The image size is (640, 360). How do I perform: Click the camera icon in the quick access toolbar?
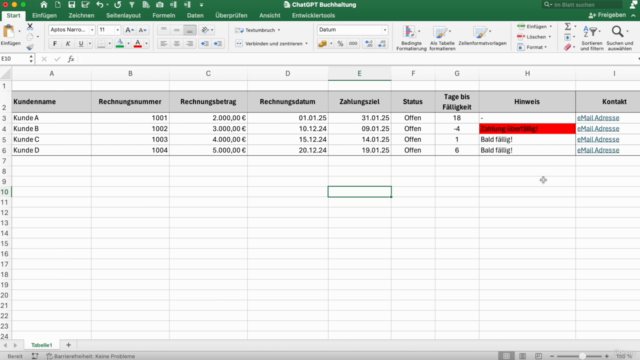[x=160, y=5]
